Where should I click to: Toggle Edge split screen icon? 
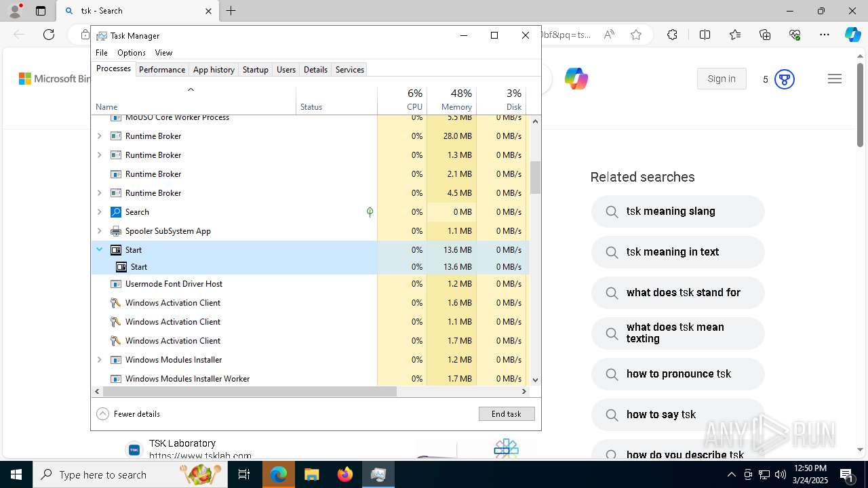[705, 35]
